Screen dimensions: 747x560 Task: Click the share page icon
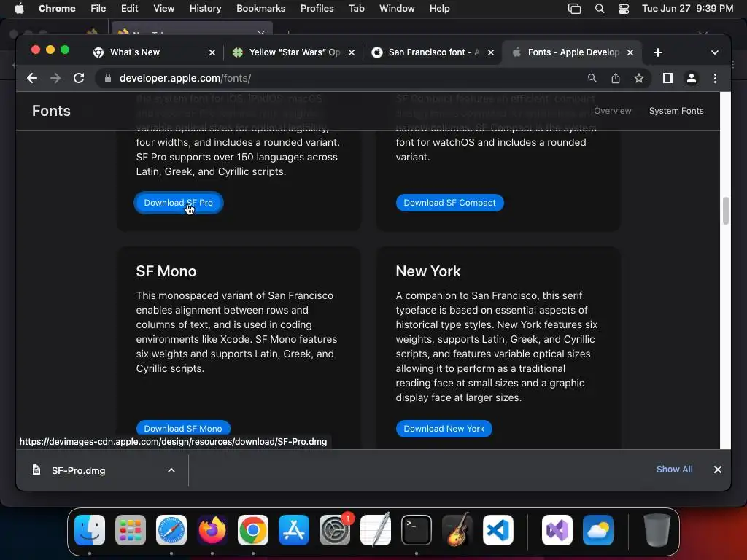click(616, 78)
